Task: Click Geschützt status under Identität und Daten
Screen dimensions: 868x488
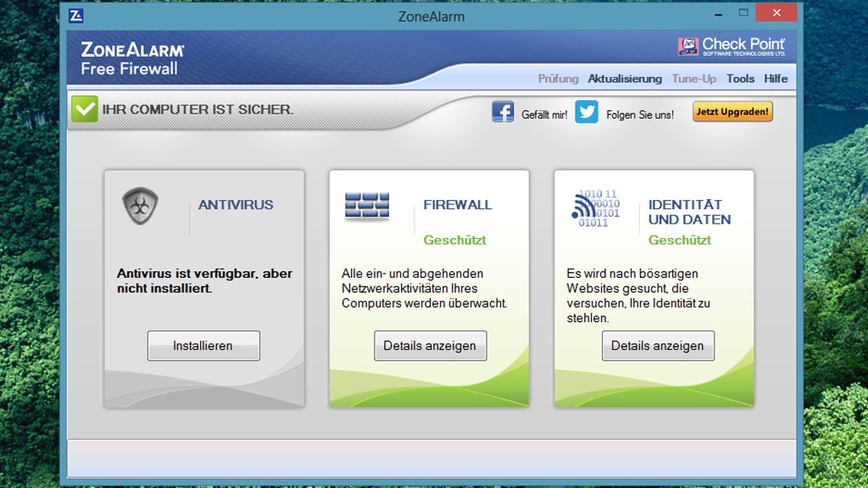Action: click(x=679, y=240)
